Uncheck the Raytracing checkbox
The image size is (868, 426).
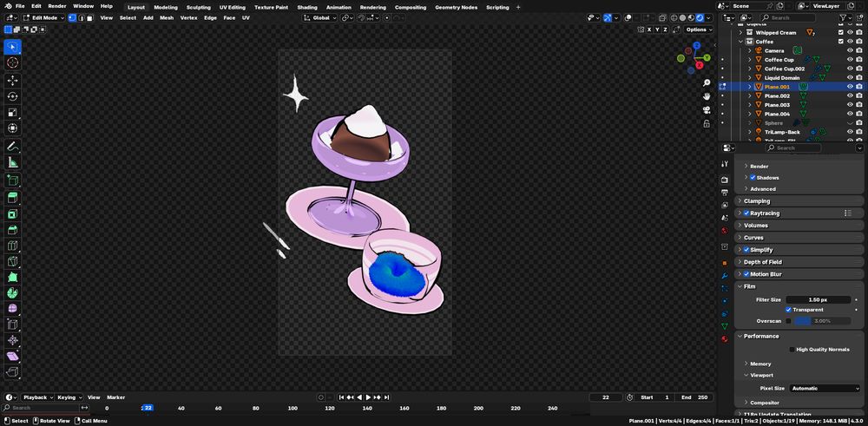click(746, 213)
